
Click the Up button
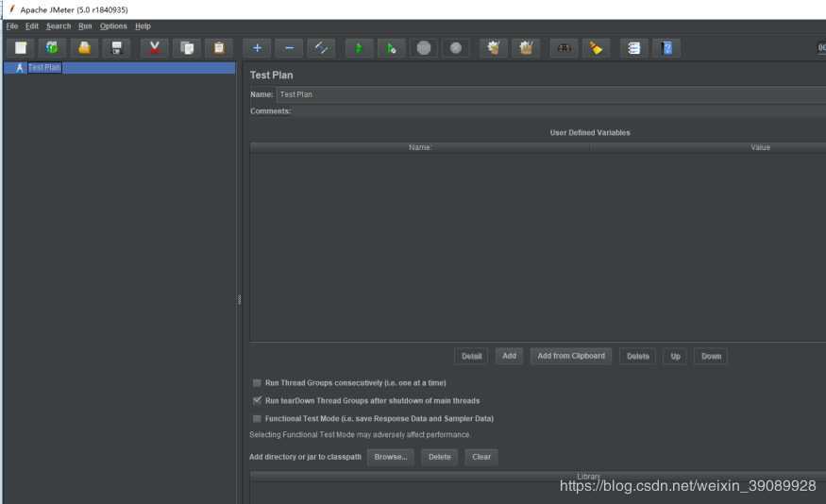675,356
